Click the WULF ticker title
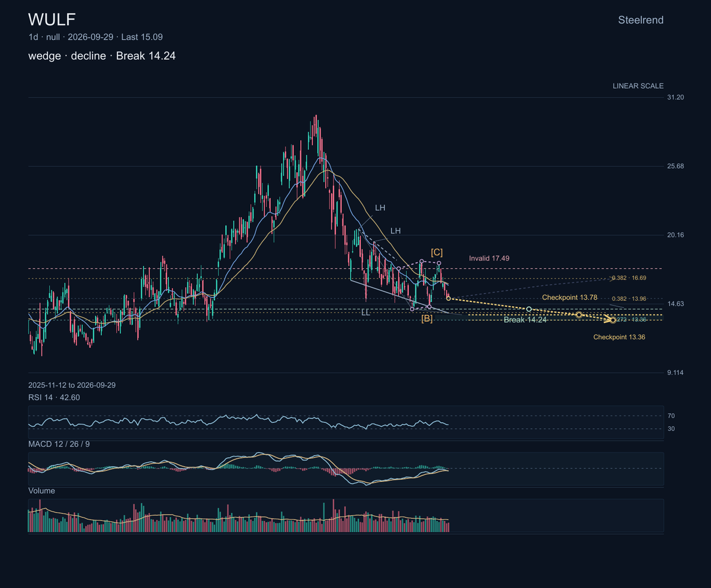This screenshot has height=588, width=711. pyautogui.click(x=52, y=20)
